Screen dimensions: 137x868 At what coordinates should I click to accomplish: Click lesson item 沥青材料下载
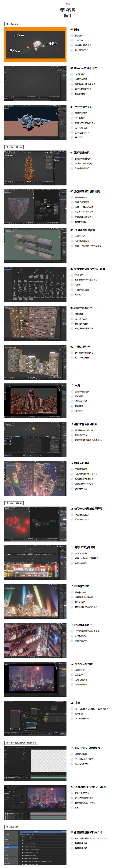(81, 401)
